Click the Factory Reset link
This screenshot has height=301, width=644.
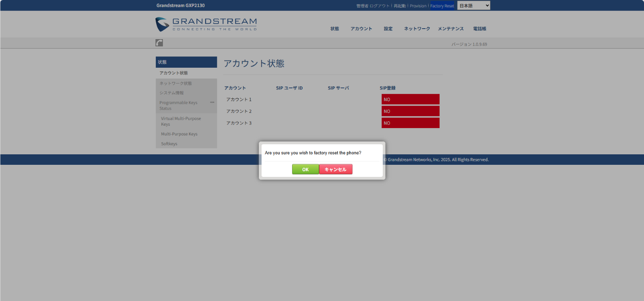[442, 6]
